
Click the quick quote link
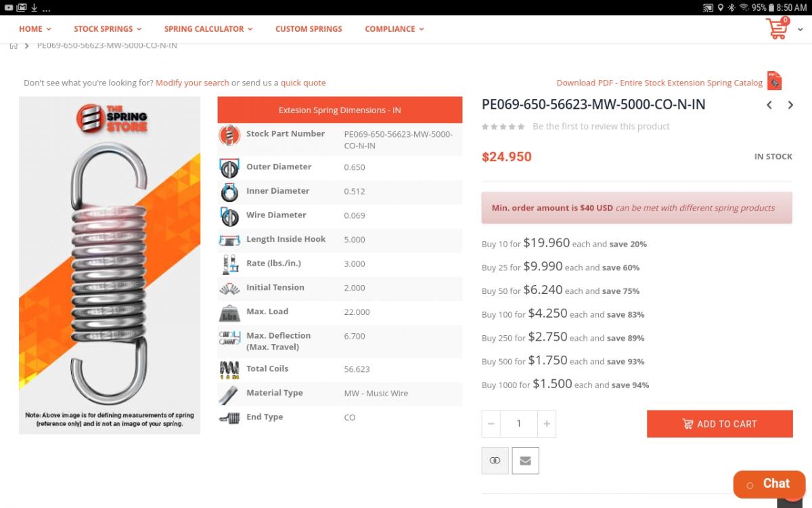(x=303, y=83)
